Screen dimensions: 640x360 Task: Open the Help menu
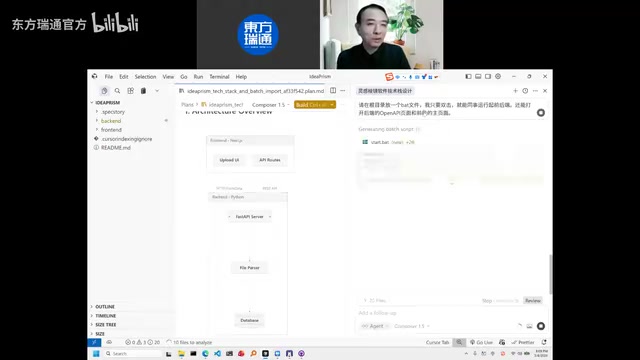[x=241, y=77]
